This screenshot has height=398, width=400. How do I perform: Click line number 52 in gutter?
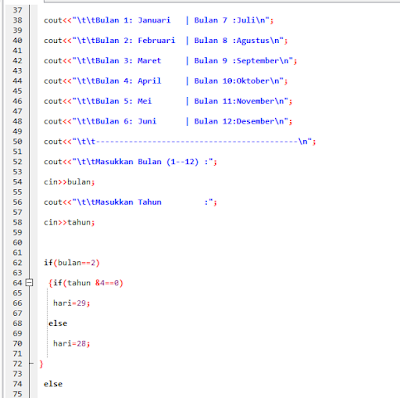click(x=17, y=162)
